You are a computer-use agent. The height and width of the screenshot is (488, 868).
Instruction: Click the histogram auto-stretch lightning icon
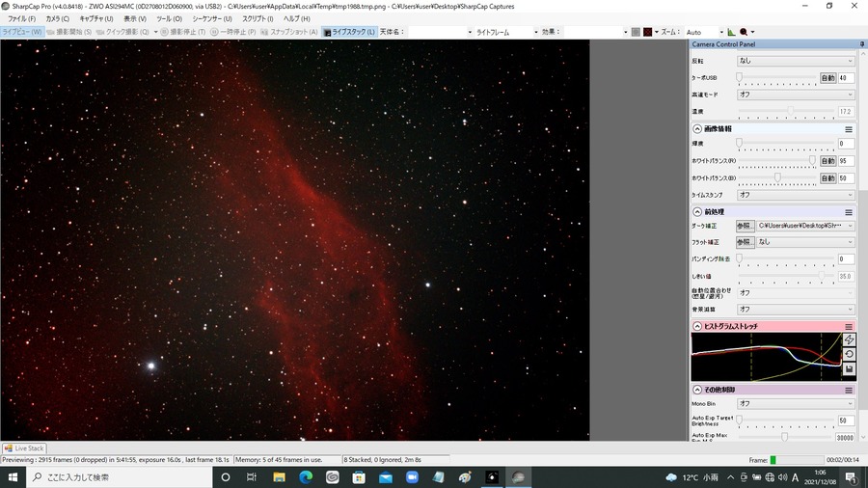pos(849,339)
